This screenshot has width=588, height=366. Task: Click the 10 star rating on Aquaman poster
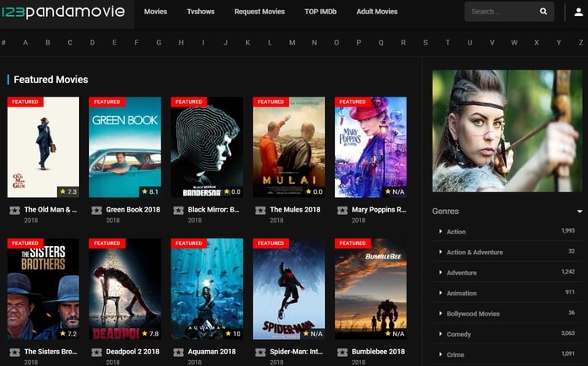[233, 333]
